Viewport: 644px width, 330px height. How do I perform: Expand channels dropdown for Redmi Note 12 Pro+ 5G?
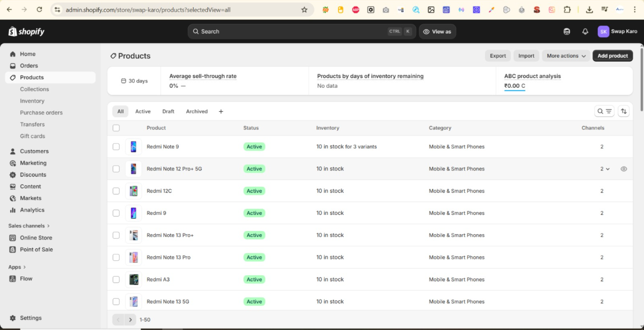(x=605, y=169)
